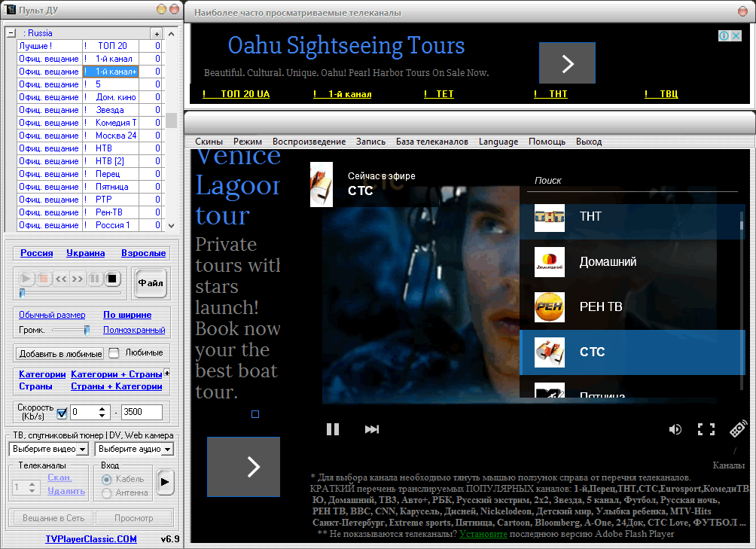Toggle fullscreen in the video player

[x=706, y=429]
